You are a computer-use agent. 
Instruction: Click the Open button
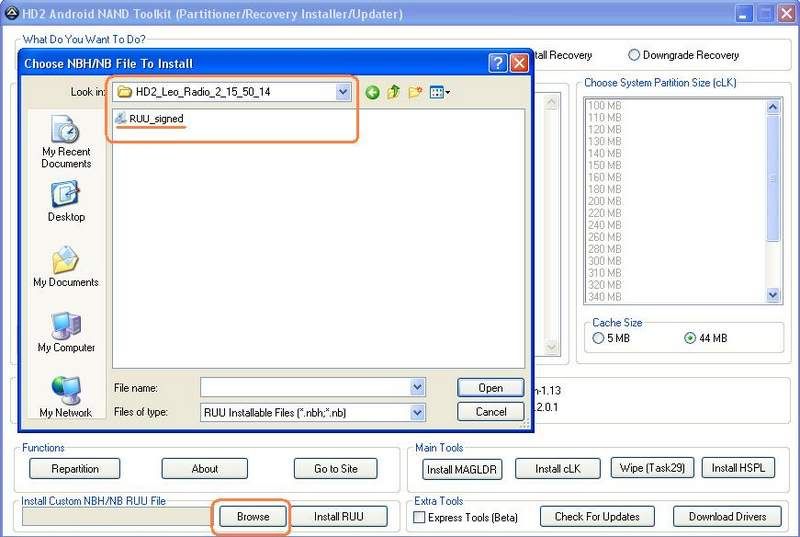pos(490,387)
